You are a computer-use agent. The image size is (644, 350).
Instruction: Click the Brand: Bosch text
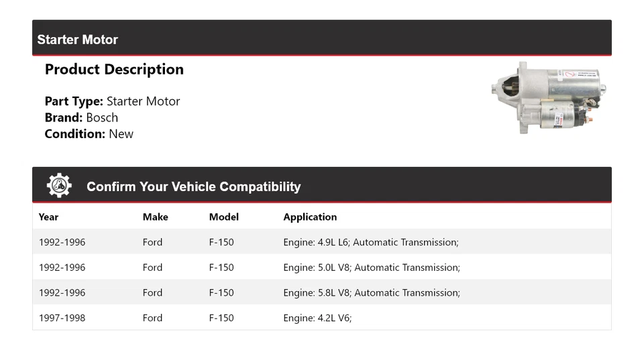(81, 118)
